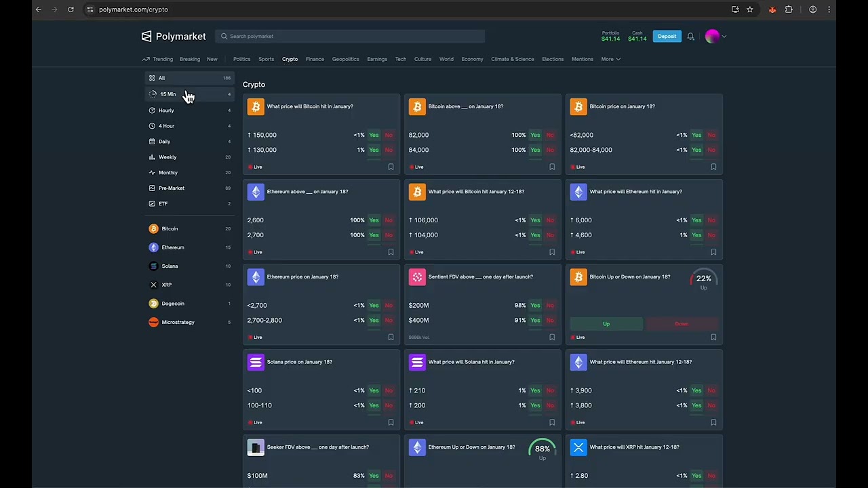Select the Monthly filter
The height and width of the screenshot is (488, 868).
[x=190, y=173]
